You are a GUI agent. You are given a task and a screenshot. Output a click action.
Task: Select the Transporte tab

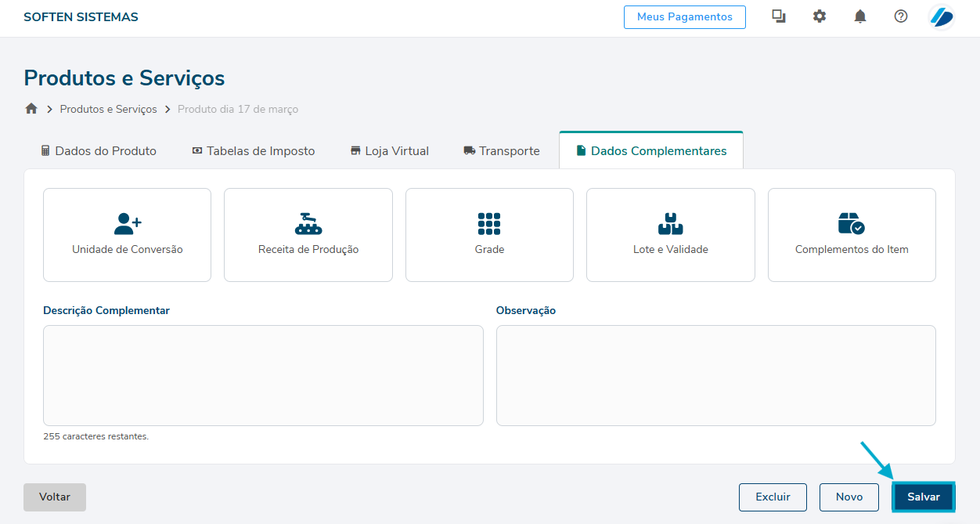click(x=502, y=150)
